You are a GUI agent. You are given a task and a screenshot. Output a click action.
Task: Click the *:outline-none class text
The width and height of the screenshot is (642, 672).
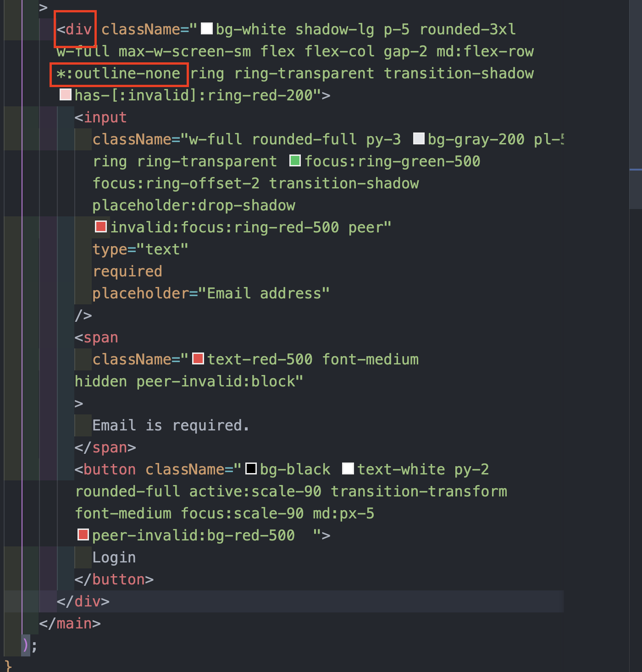coord(119,74)
